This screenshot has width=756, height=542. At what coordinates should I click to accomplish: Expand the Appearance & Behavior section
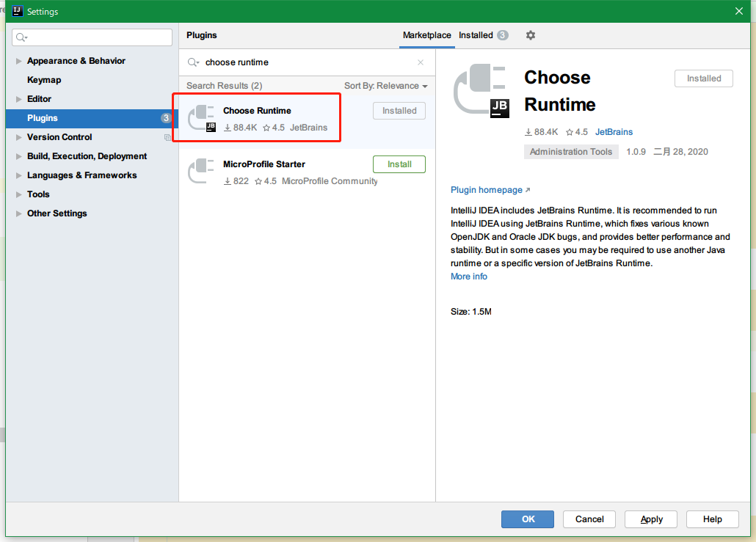(18, 61)
